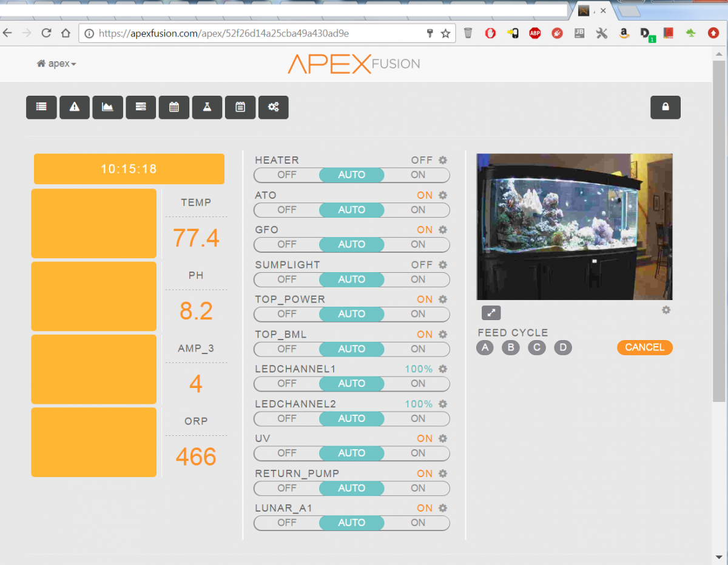Screen dimensions: 728x565
Task: Click the trash can extension icon
Action: coord(468,33)
